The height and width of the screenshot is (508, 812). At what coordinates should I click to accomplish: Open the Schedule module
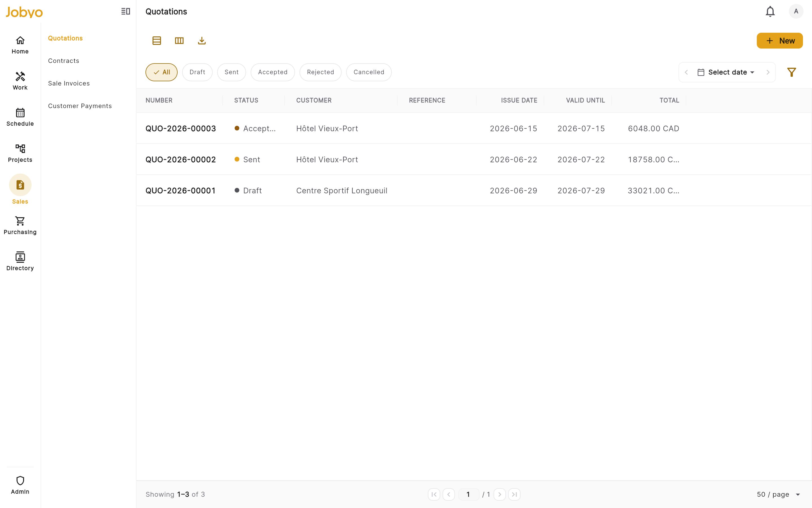(x=20, y=117)
